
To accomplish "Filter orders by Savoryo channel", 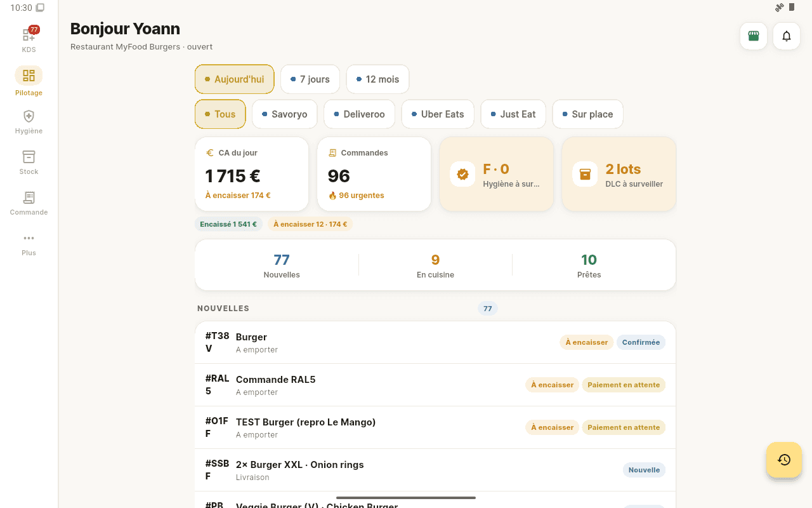I will (284, 114).
